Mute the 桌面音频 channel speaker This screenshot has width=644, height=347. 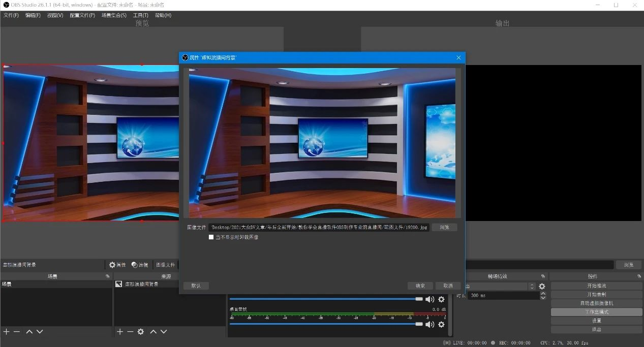(x=430, y=324)
